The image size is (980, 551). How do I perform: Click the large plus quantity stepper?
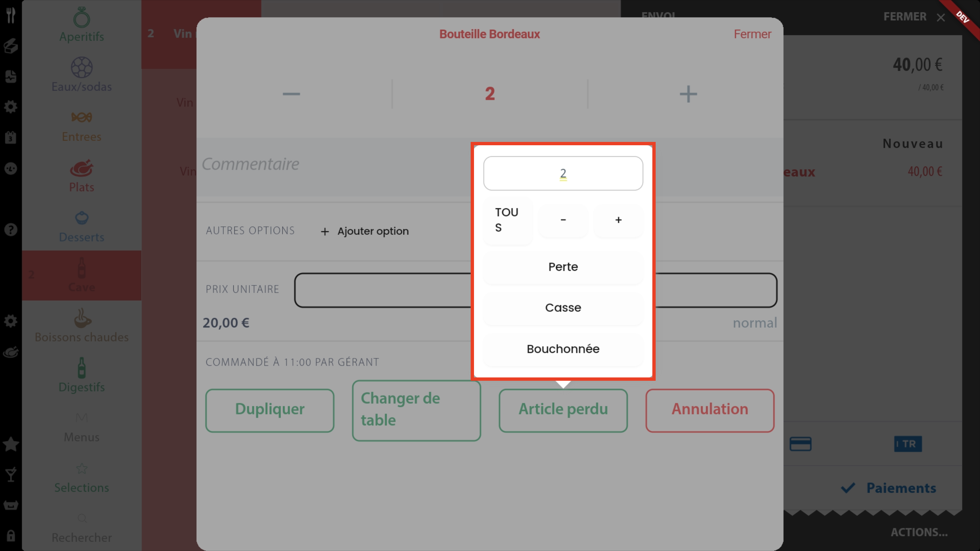click(688, 94)
